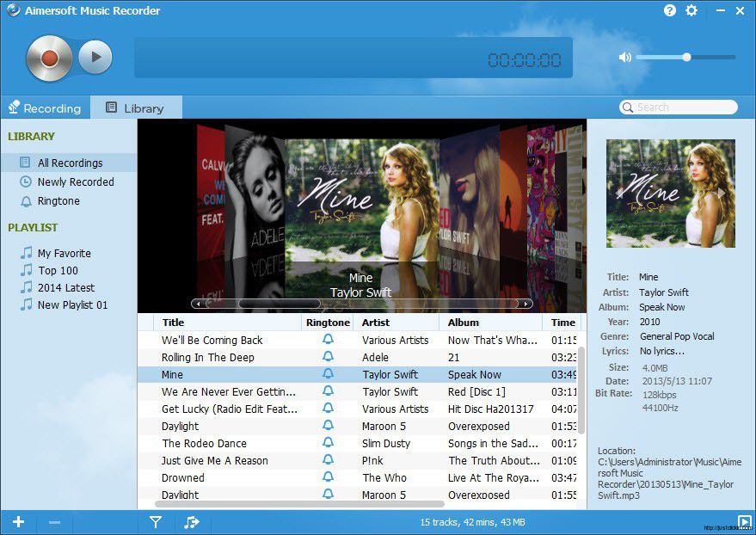This screenshot has height=535, width=756.
Task: Click the play button beside record
Action: 95,57
